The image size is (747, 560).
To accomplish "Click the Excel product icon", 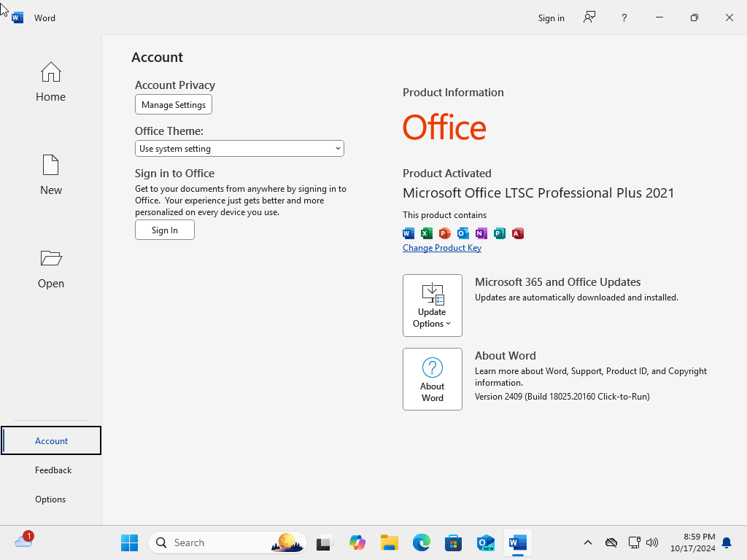I will tap(426, 233).
